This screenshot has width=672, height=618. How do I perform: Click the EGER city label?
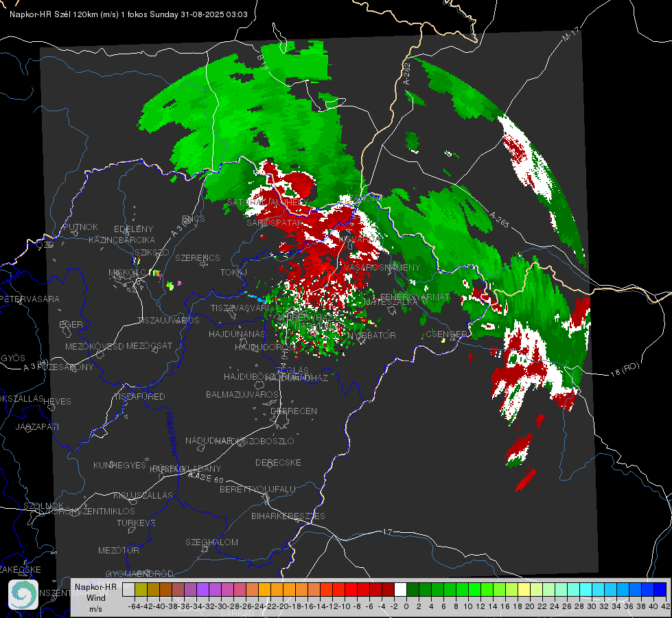click(71, 325)
